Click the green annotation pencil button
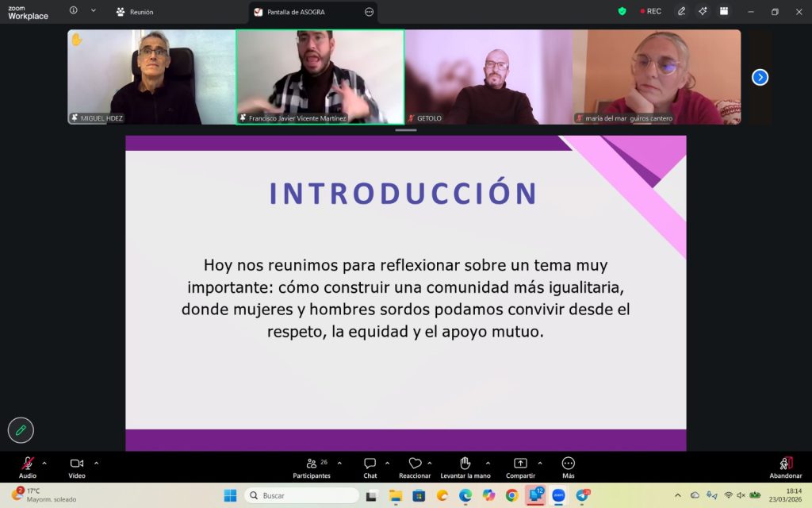Viewport: 812px width, 508px height. click(x=21, y=429)
